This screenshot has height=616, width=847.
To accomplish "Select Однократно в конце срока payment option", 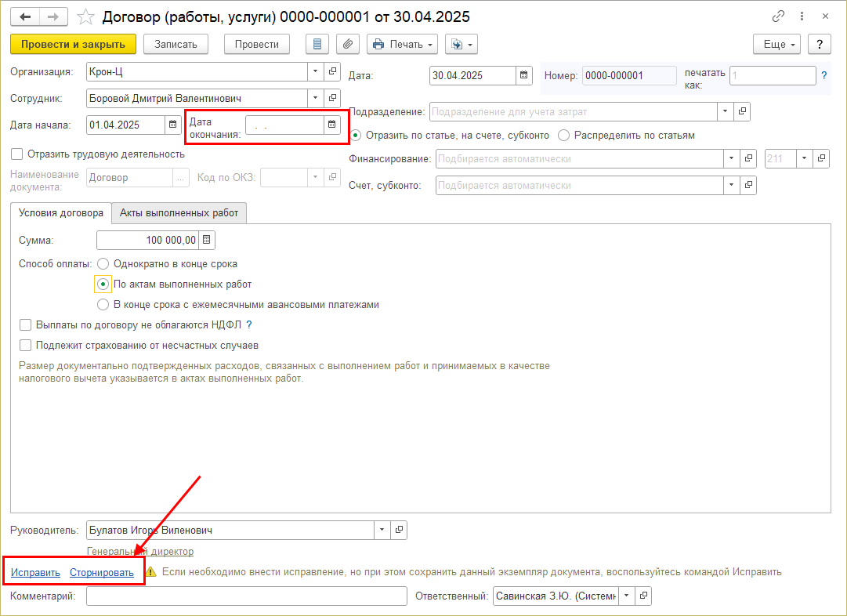I will point(103,264).
